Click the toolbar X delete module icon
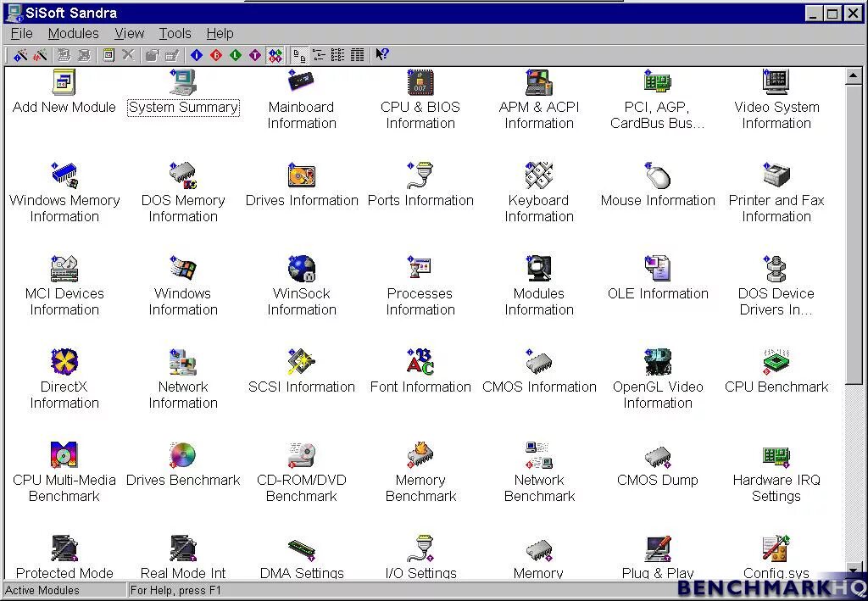868x601 pixels. coord(129,55)
